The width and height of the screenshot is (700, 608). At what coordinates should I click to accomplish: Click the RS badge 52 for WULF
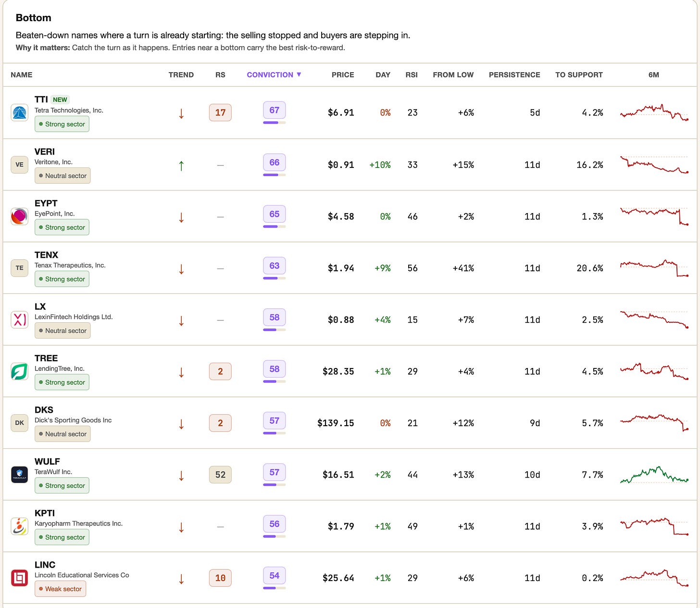point(220,475)
